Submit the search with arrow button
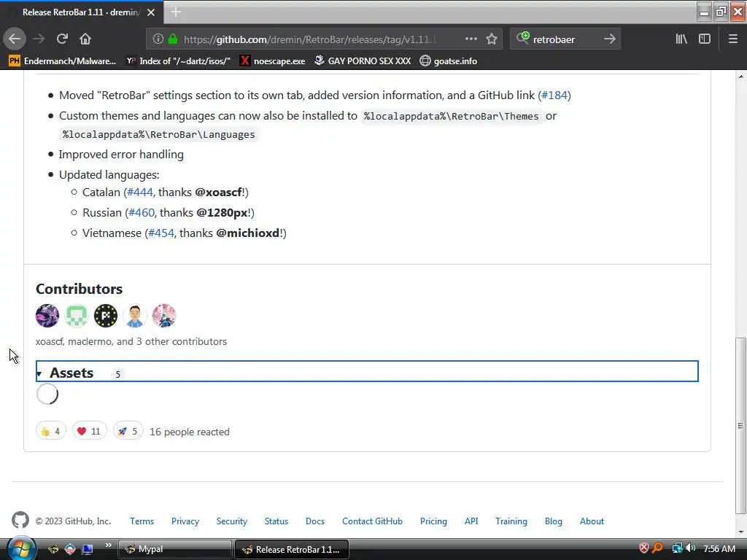 (609, 39)
